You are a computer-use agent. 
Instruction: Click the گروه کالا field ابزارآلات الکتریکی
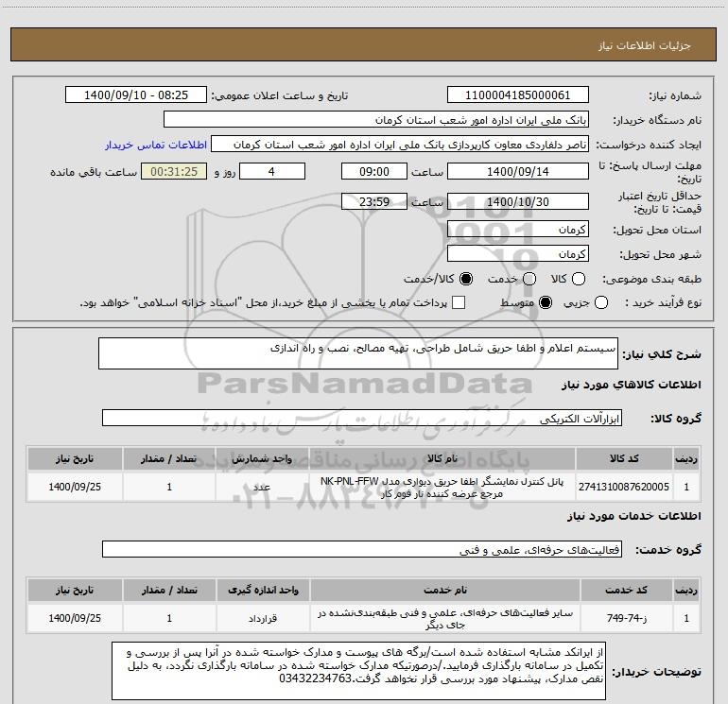point(362,418)
